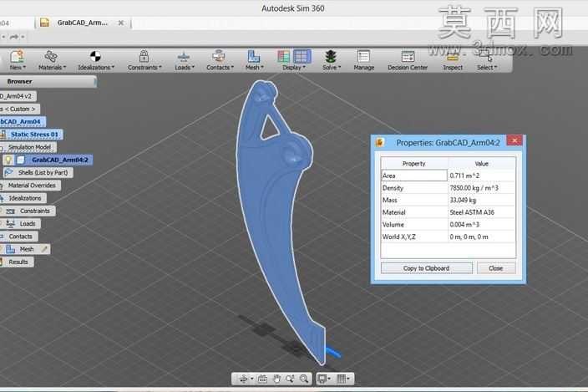Click the 0.004 m^3 value
The image size is (588, 392).
click(x=464, y=225)
